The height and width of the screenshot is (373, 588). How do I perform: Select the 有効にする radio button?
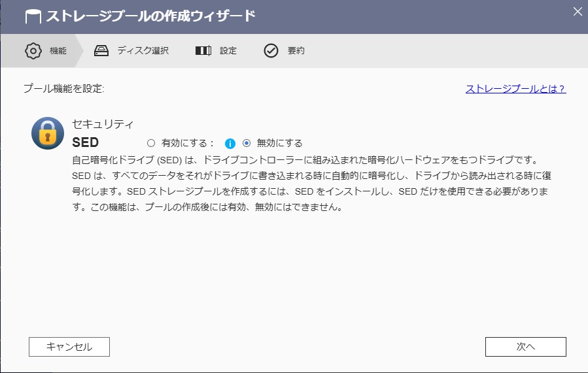click(150, 143)
